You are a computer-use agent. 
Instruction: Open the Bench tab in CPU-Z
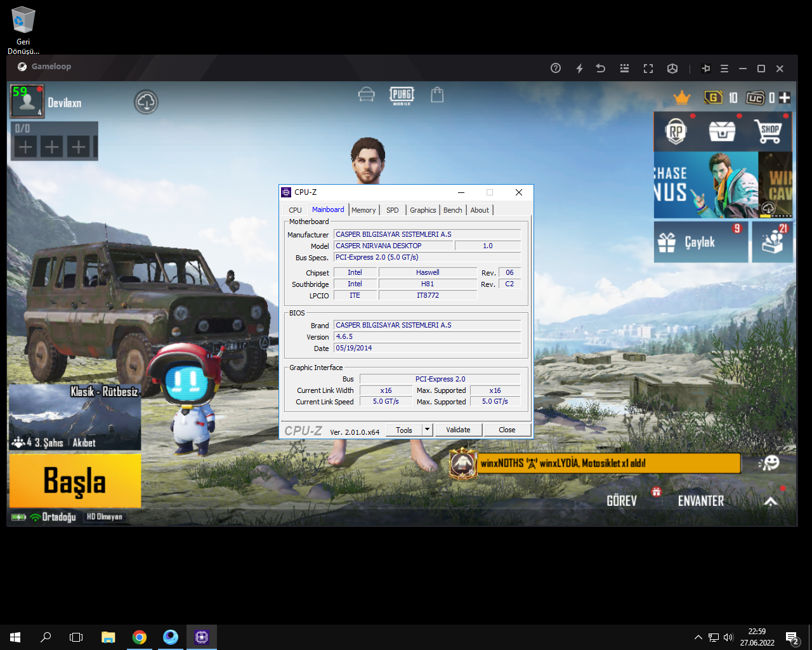pos(453,210)
